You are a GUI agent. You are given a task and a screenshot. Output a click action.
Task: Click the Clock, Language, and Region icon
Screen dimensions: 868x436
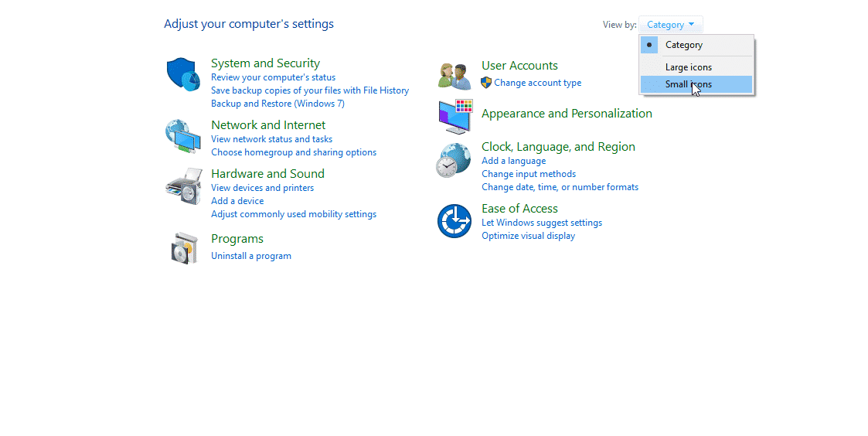[454, 160]
